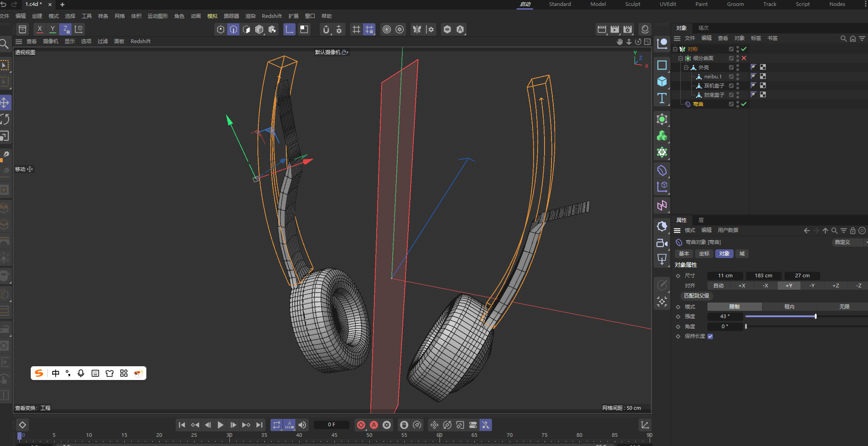
Task: Click the Text spline tool icon
Action: point(662,98)
